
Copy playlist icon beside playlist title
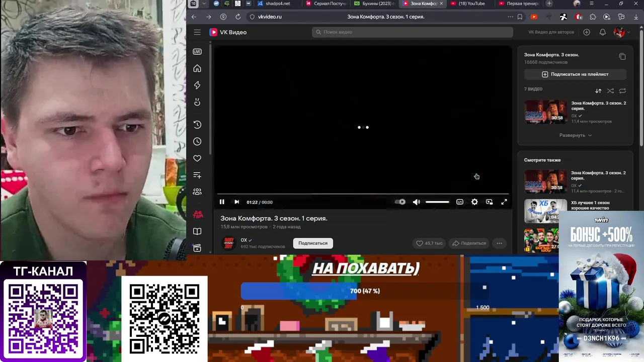point(622,56)
